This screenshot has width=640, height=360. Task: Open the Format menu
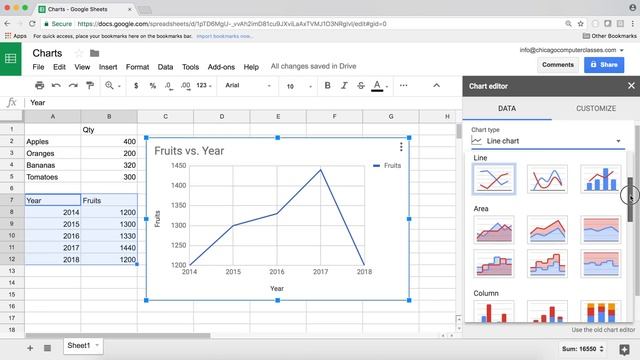[137, 67]
